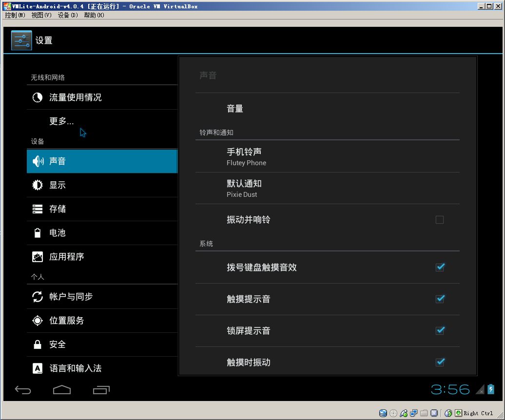The width and height of the screenshot is (505, 420).
Task: Select the 应用程序 (Apps) icon
Action: coord(38,256)
